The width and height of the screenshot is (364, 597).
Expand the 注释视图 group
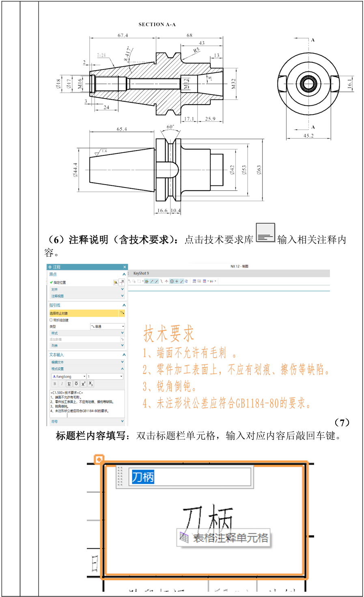pos(86,296)
